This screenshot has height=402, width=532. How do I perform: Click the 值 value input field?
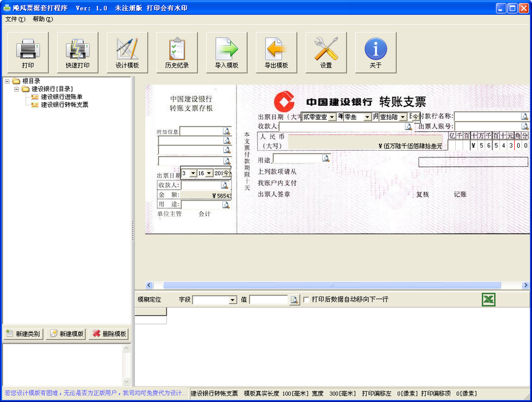click(x=269, y=300)
